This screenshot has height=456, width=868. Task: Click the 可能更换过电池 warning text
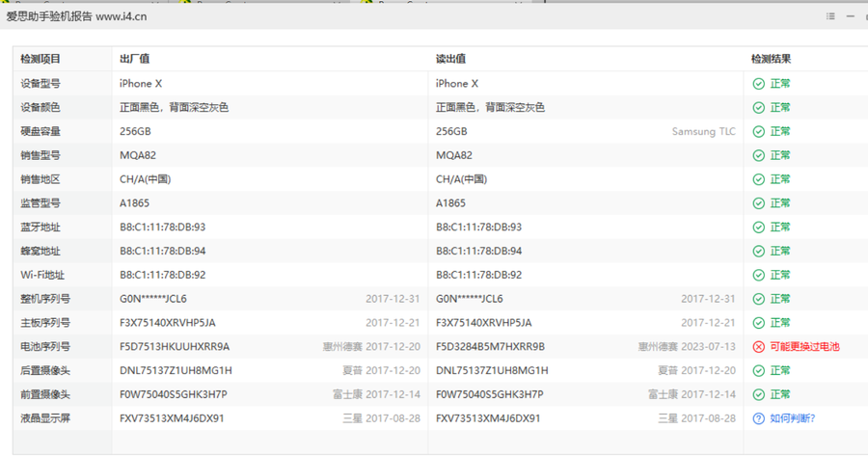tap(804, 347)
